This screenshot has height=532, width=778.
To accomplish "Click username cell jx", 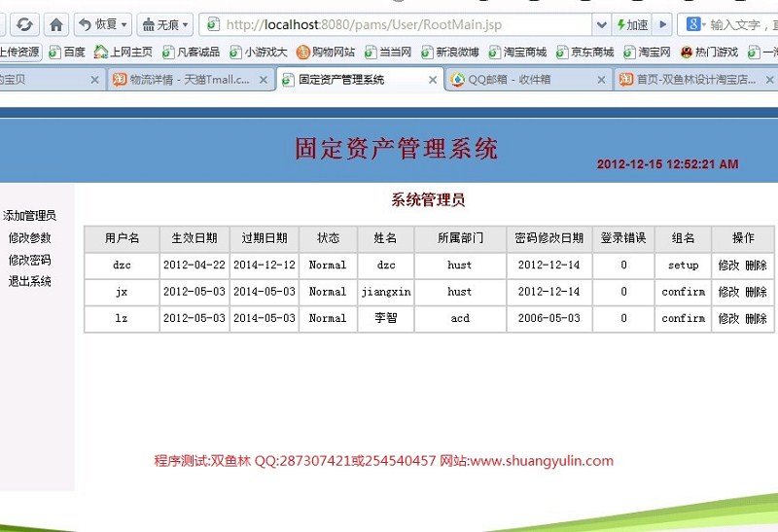I will click(123, 292).
